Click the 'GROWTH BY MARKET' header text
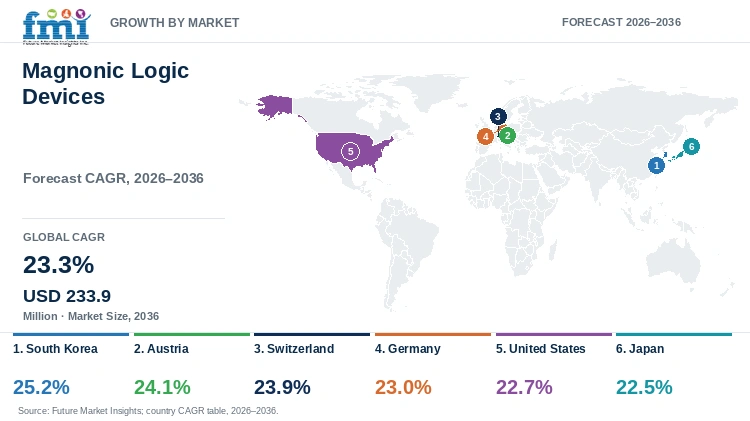Viewport: 750px width, 421px height. pos(175,22)
